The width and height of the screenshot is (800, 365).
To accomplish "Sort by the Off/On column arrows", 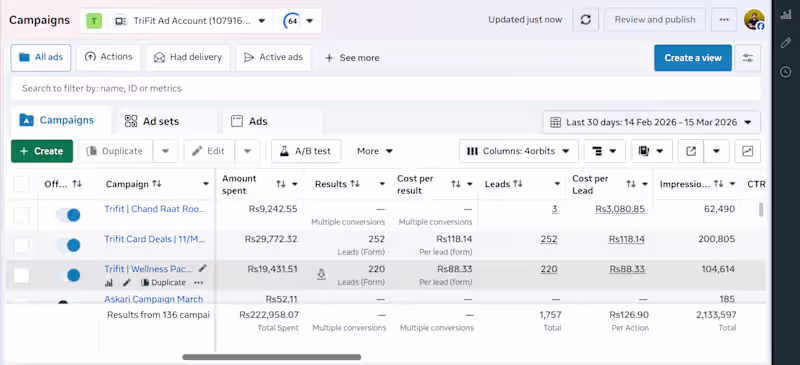I will pos(77,184).
